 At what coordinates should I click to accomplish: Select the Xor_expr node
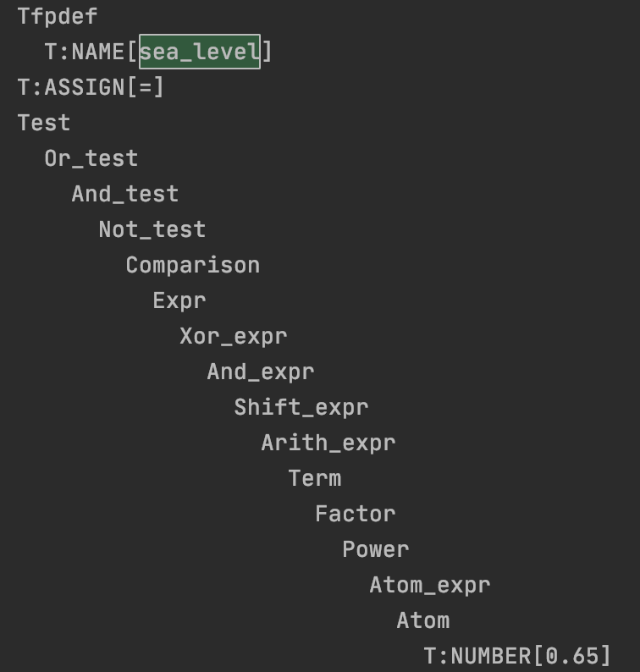(233, 337)
